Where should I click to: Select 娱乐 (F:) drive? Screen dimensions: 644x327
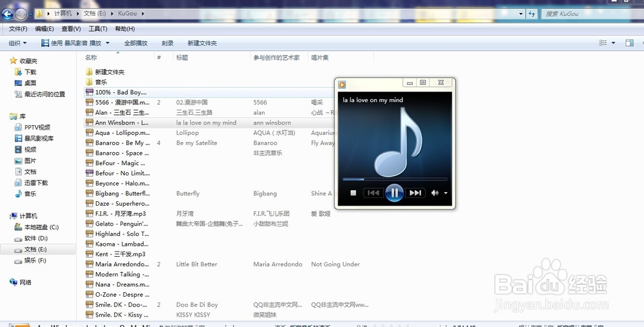coord(35,261)
